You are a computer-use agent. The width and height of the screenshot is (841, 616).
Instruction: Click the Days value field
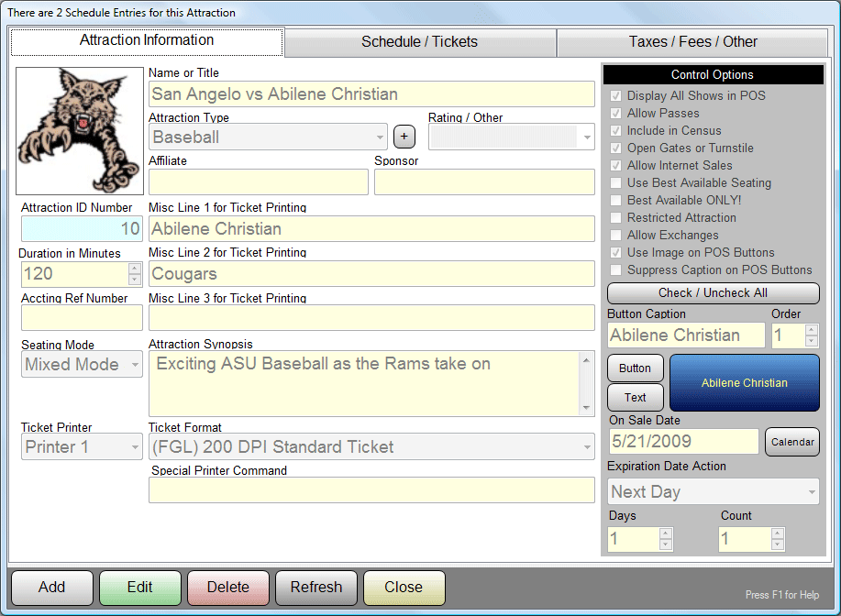634,539
